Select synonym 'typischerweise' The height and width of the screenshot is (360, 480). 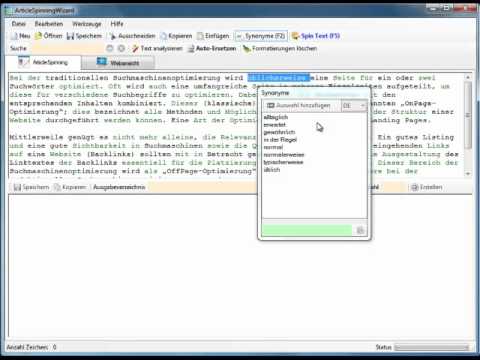tap(283, 162)
